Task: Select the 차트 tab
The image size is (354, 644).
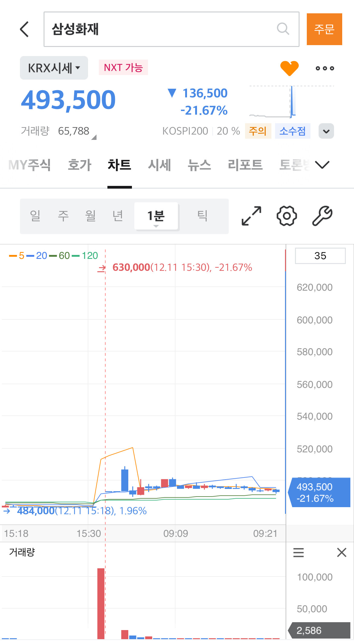Action: [120, 165]
